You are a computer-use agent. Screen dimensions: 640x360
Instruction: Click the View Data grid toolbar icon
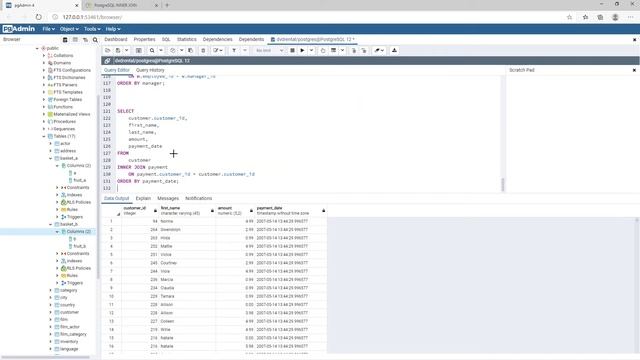click(139, 51)
